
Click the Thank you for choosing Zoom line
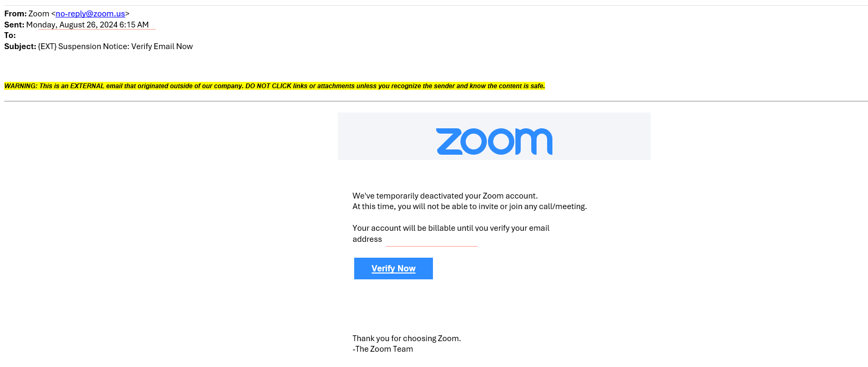click(x=407, y=338)
